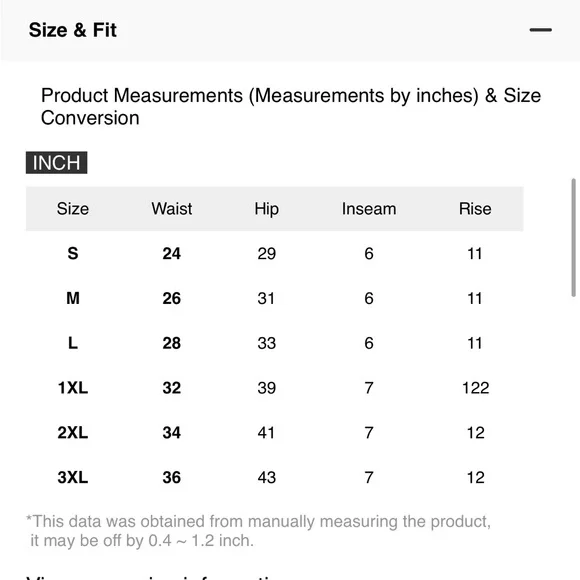Click the Size & Fit heading
580x580 pixels.
(x=73, y=30)
